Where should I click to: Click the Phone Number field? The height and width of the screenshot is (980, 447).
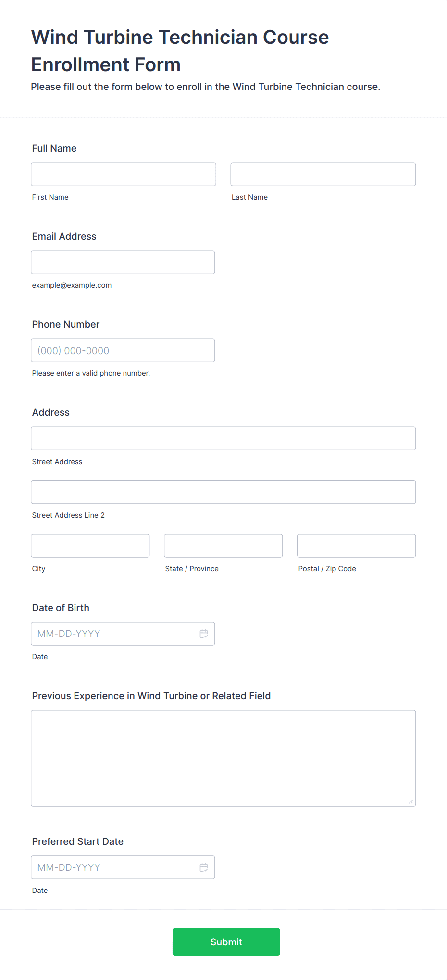pos(123,350)
